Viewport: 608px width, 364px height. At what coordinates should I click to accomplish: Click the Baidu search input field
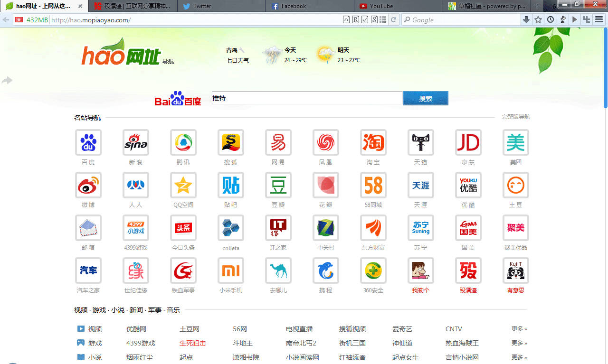coord(307,98)
